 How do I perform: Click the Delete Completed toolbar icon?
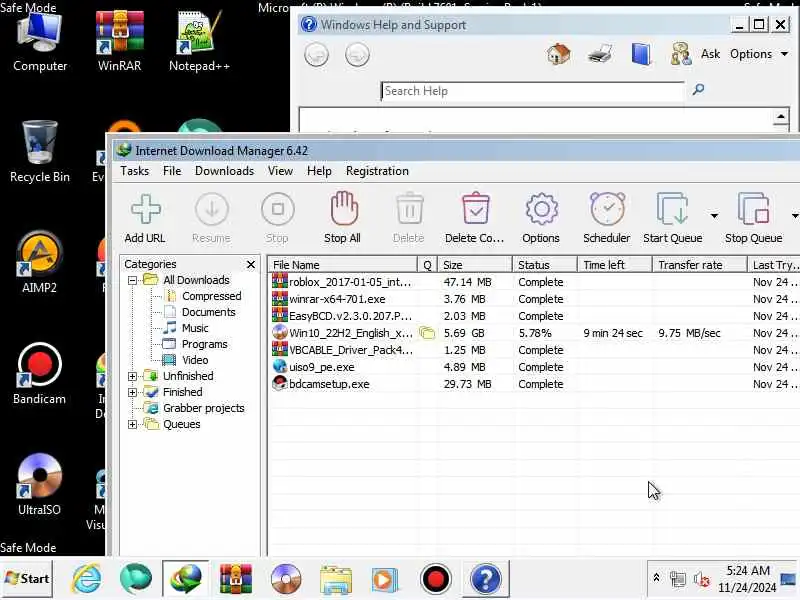[476, 208]
